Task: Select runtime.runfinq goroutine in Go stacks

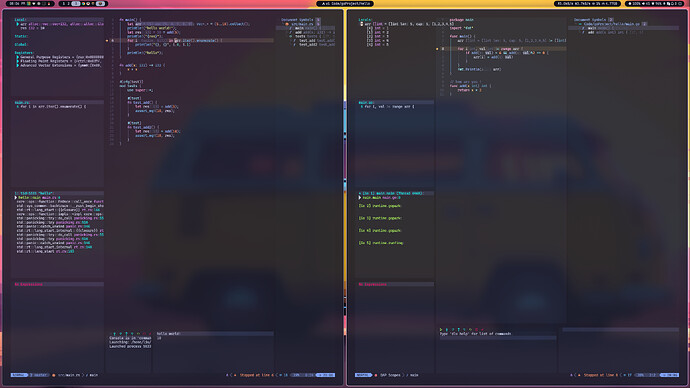Action: tap(381, 243)
